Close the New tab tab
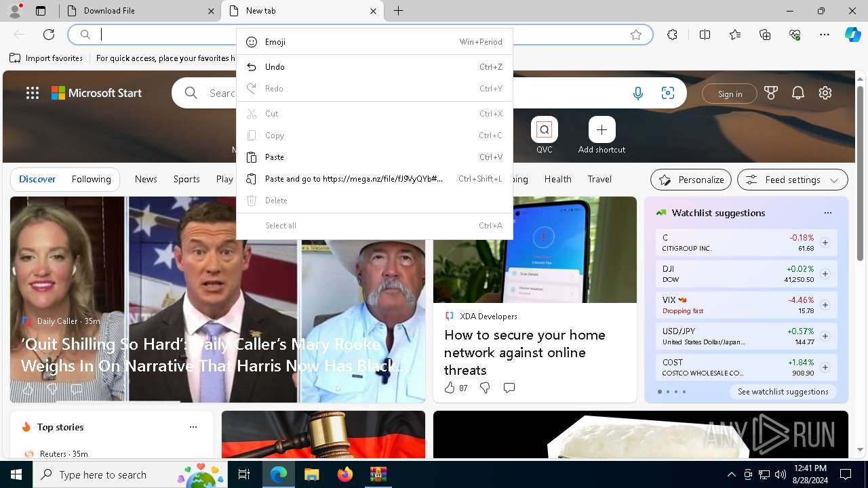Viewport: 868px width, 488px height. click(373, 11)
